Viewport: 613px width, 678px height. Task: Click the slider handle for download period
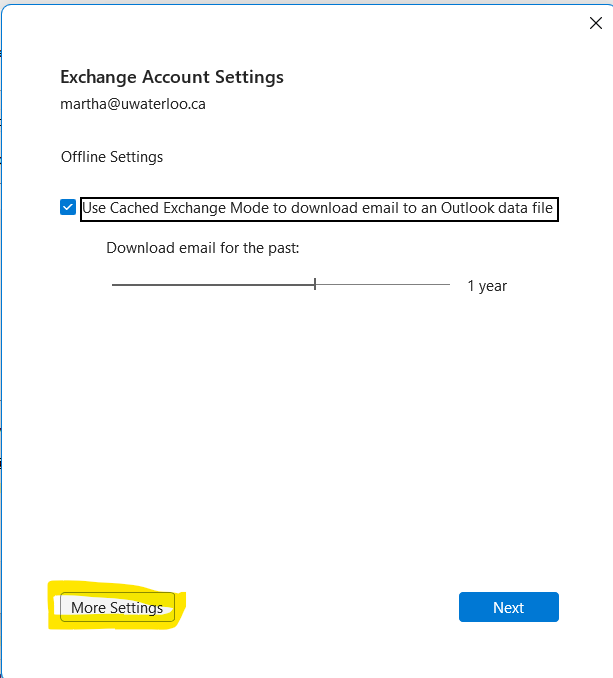(315, 285)
